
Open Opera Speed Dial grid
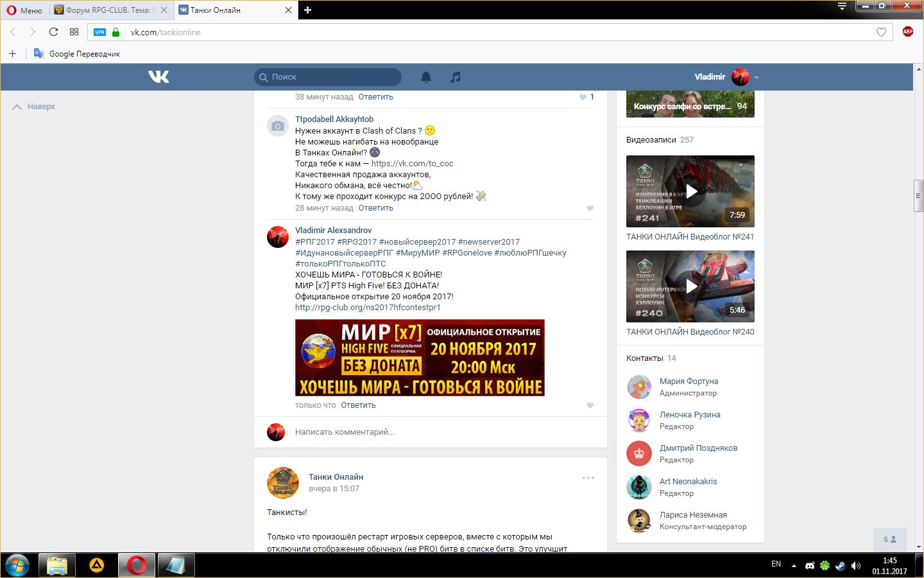[x=74, y=32]
